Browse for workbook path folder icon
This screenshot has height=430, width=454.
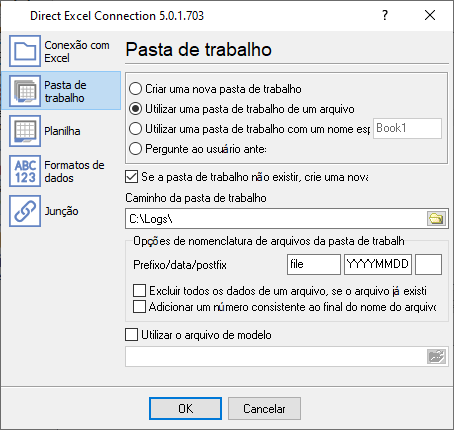pyautogui.click(x=436, y=219)
